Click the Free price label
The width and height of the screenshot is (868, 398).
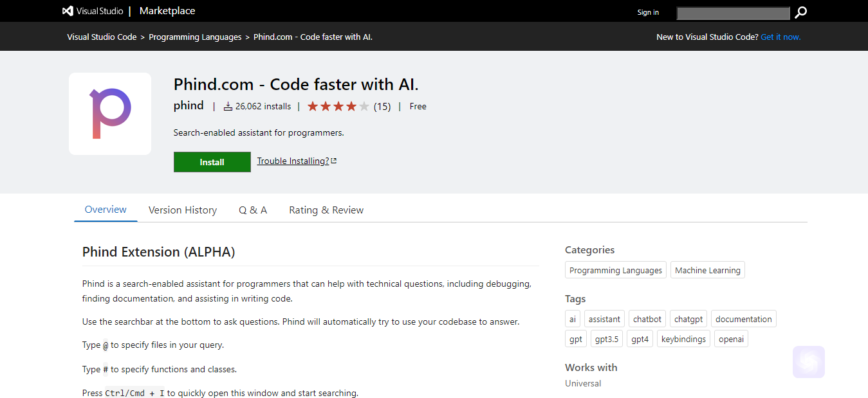(x=418, y=107)
